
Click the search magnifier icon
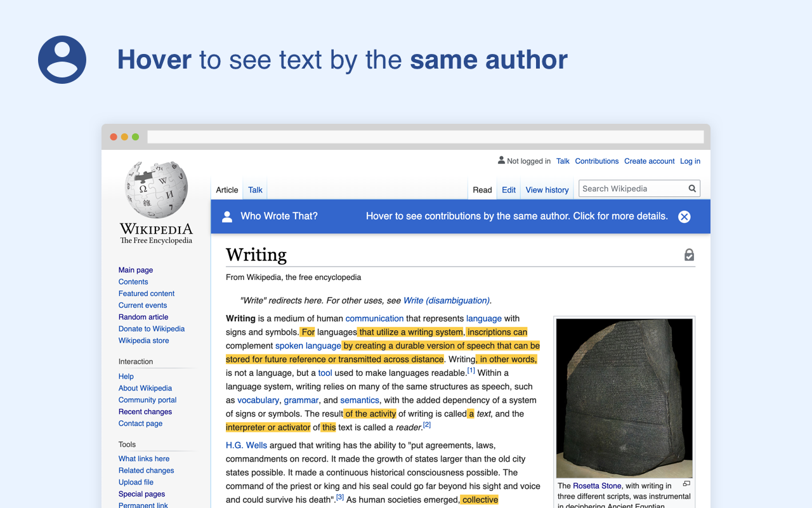tap(691, 189)
